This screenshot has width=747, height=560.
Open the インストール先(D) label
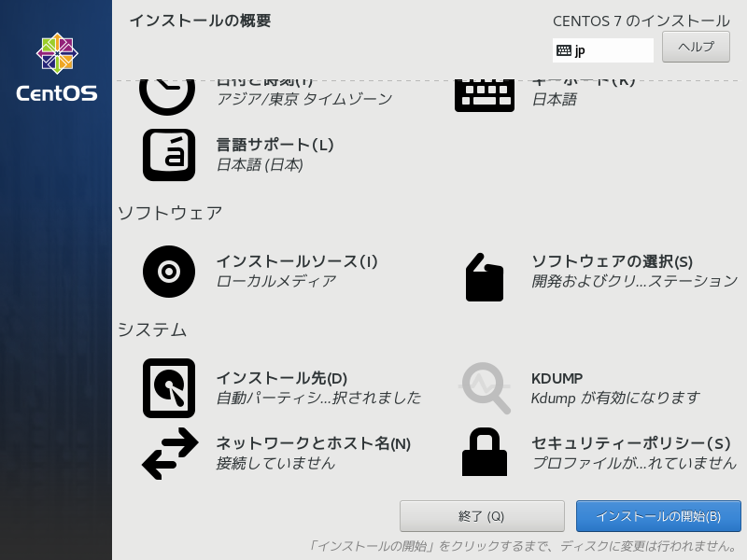pyautogui.click(x=282, y=378)
